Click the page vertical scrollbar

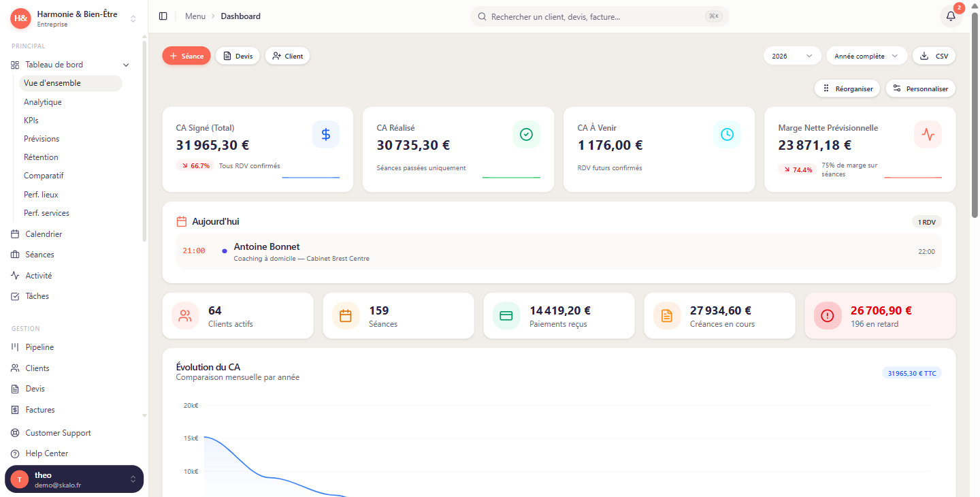(x=975, y=116)
